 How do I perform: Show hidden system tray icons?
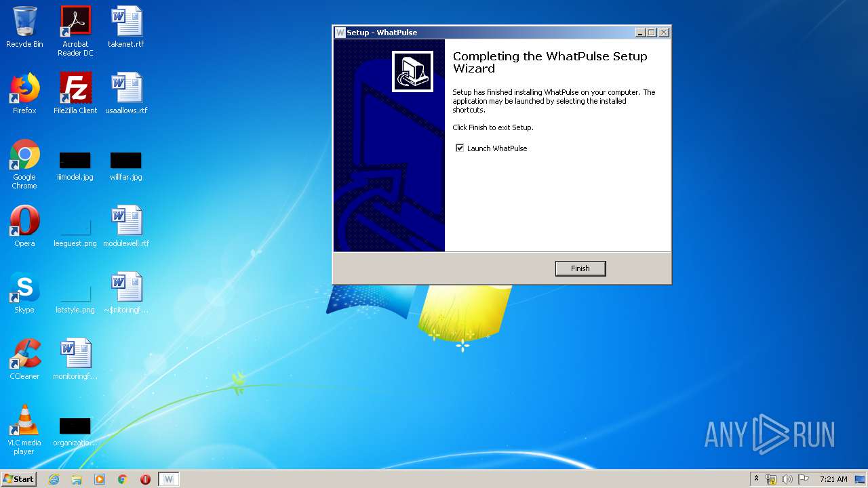[756, 479]
